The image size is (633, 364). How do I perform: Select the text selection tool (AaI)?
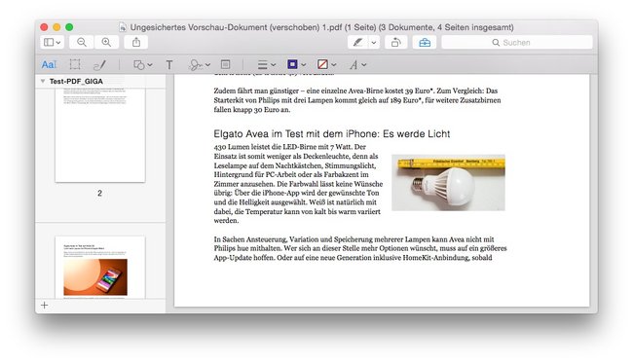tap(49, 64)
